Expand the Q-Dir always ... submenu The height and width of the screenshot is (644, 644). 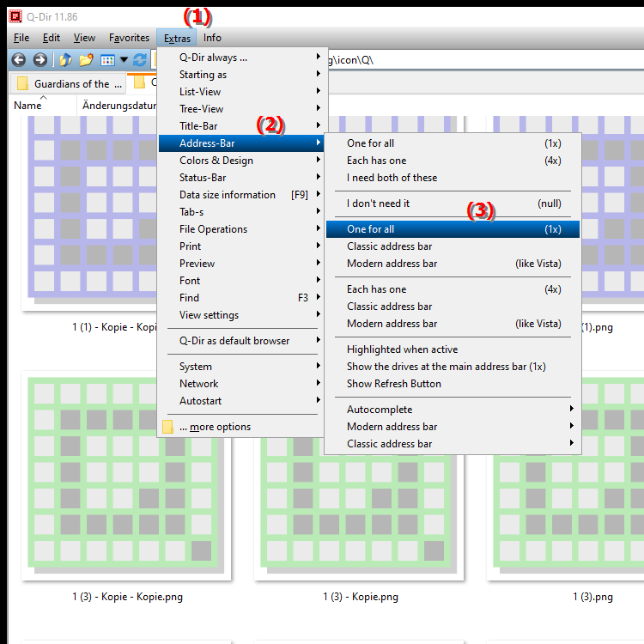[243, 58]
